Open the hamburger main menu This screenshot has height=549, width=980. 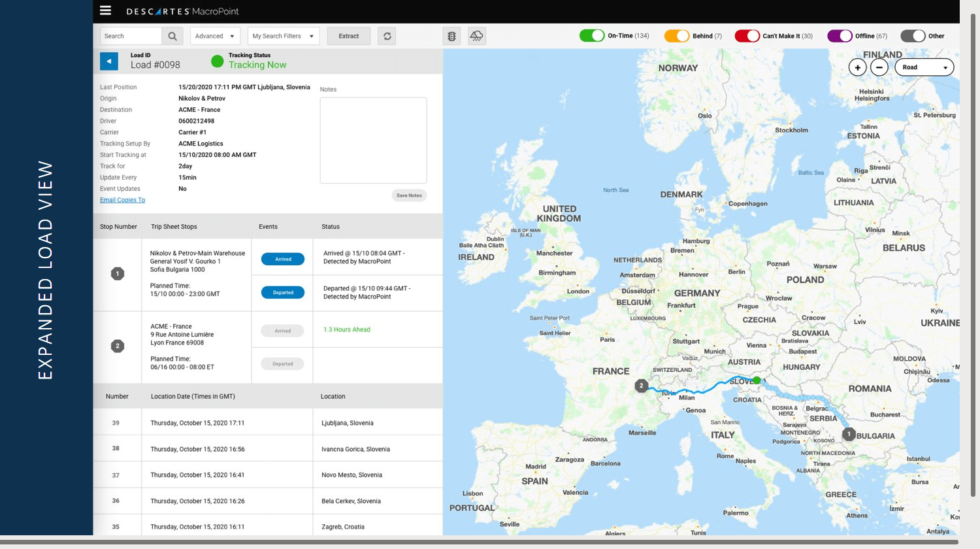point(105,10)
